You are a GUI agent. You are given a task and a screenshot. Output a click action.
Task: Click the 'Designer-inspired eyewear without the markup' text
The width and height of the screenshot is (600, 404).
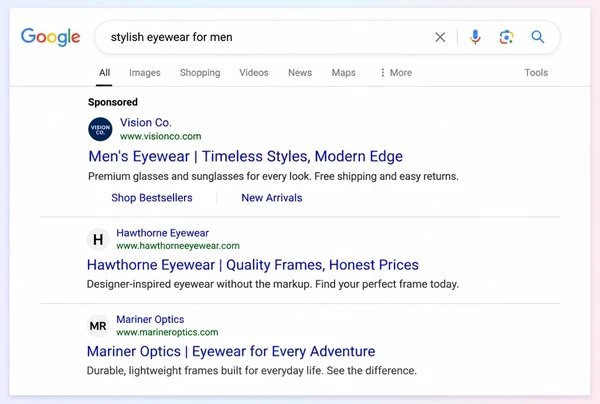click(273, 284)
